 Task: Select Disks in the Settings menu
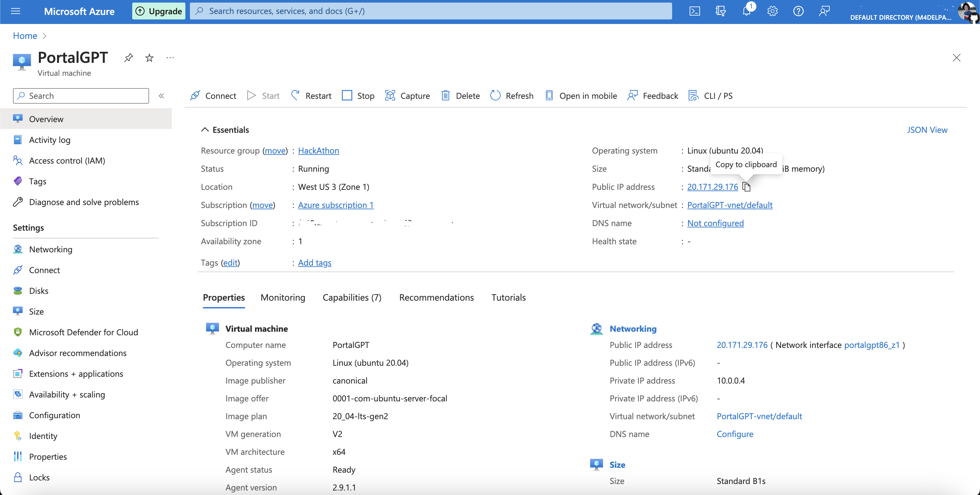tap(39, 291)
